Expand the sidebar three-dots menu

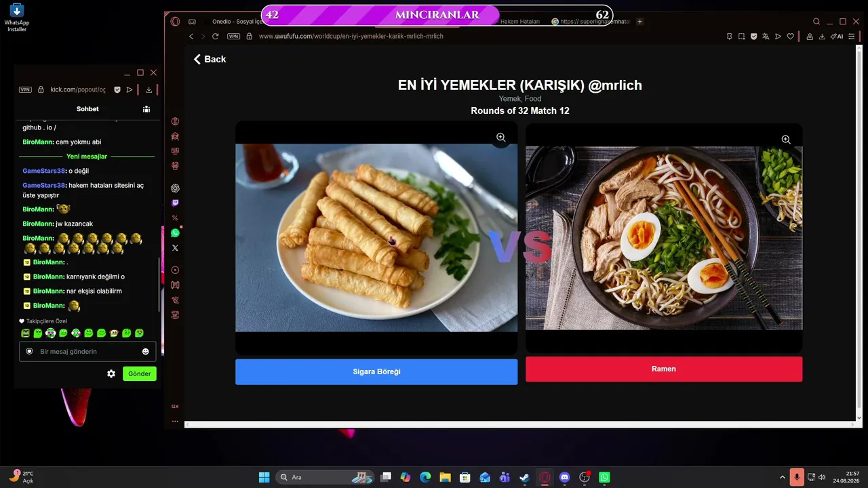pos(175,421)
